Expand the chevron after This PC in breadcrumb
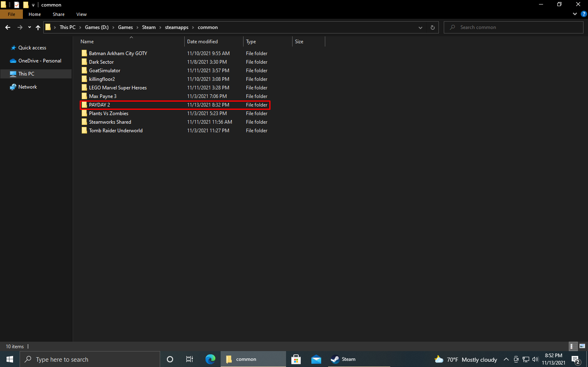This screenshot has height=367, width=588. click(x=80, y=27)
